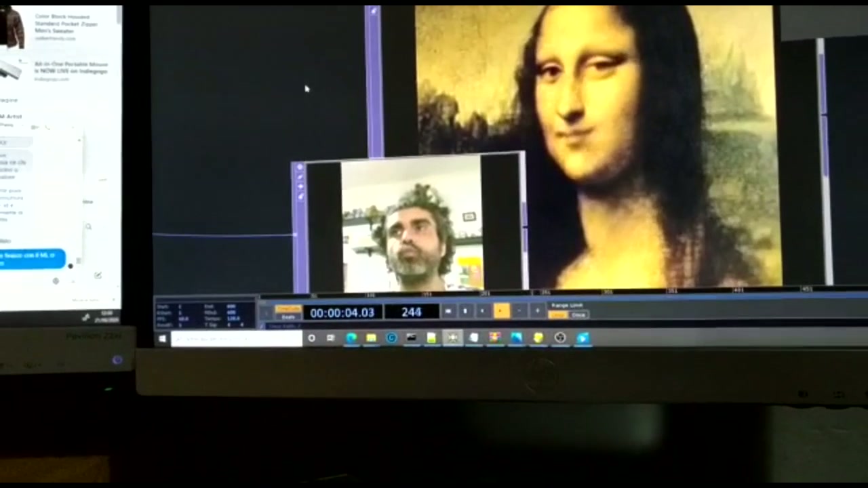Click compose pencil icon in left chat
The width and height of the screenshot is (868, 488).
coord(98,275)
